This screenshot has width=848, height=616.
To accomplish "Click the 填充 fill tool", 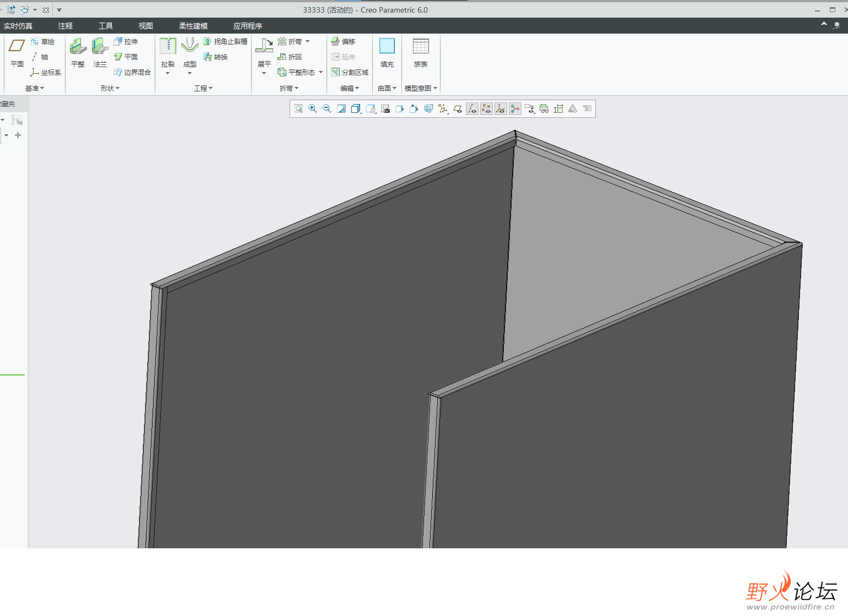I will pyautogui.click(x=387, y=52).
